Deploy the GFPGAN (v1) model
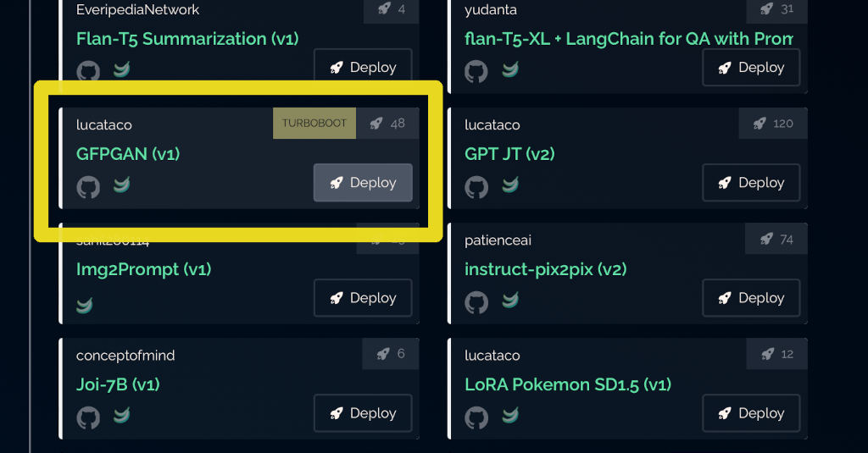Image resolution: width=868 pixels, height=453 pixels. coord(363,183)
